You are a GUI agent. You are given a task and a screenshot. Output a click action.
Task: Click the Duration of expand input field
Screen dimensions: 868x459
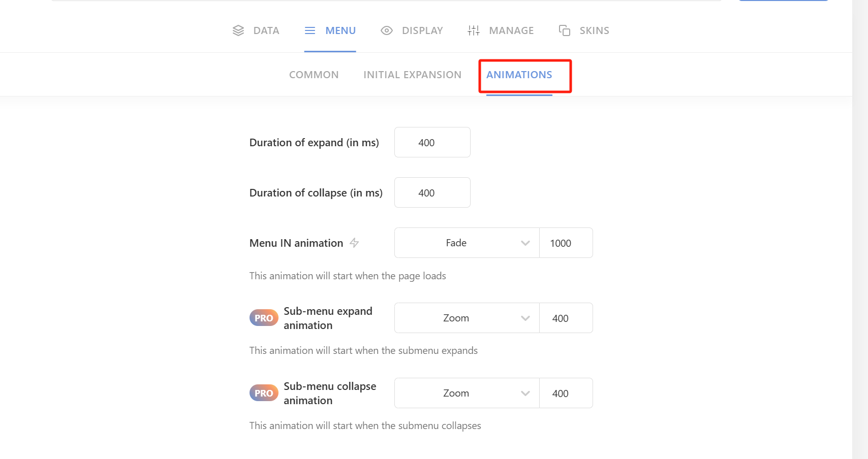coord(432,142)
